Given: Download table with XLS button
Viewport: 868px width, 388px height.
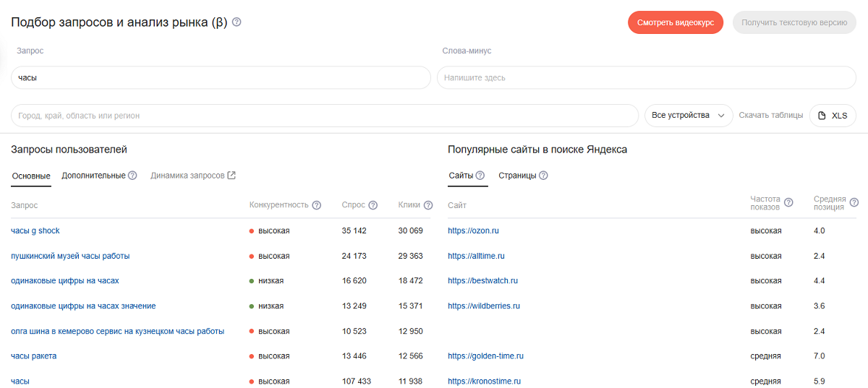Looking at the screenshot, I should tap(832, 116).
